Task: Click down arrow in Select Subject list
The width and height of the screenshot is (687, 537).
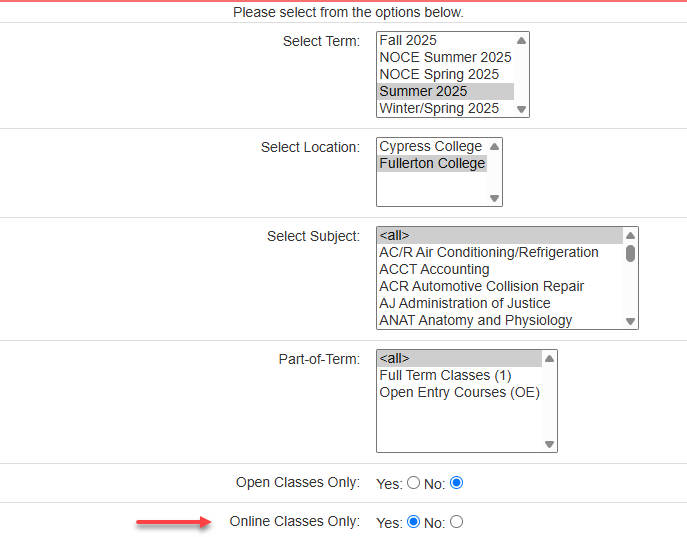Action: tap(630, 321)
